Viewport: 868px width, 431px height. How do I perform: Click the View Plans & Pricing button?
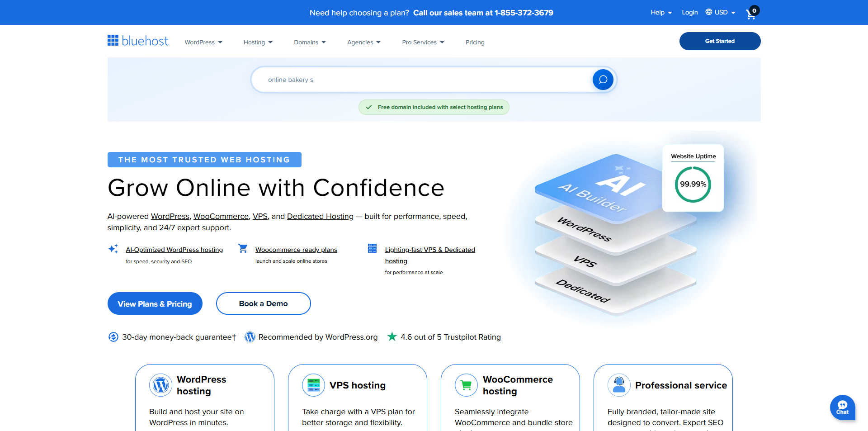[155, 303]
